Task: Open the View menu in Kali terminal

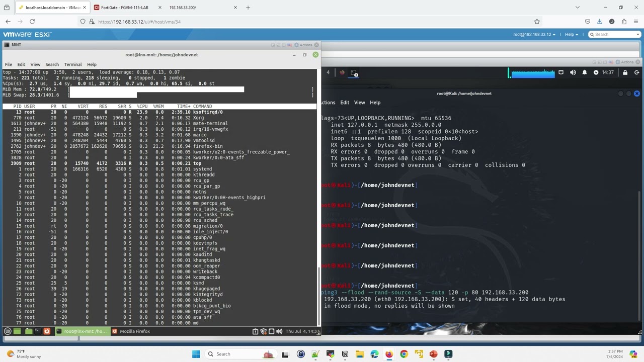Action: [359, 103]
